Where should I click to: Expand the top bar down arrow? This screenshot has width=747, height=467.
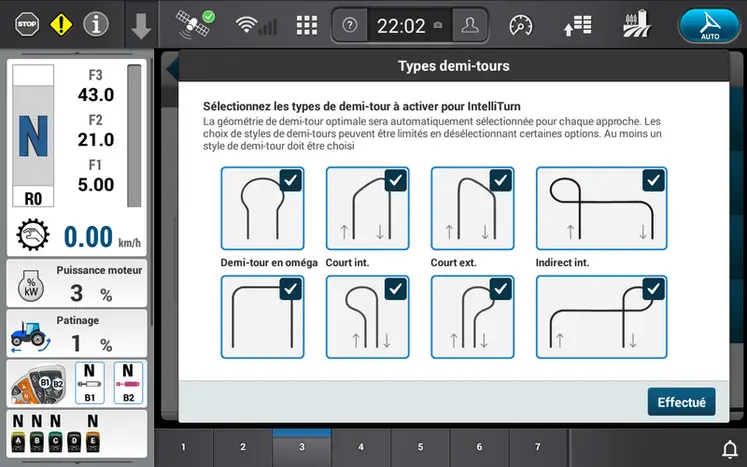(141, 26)
